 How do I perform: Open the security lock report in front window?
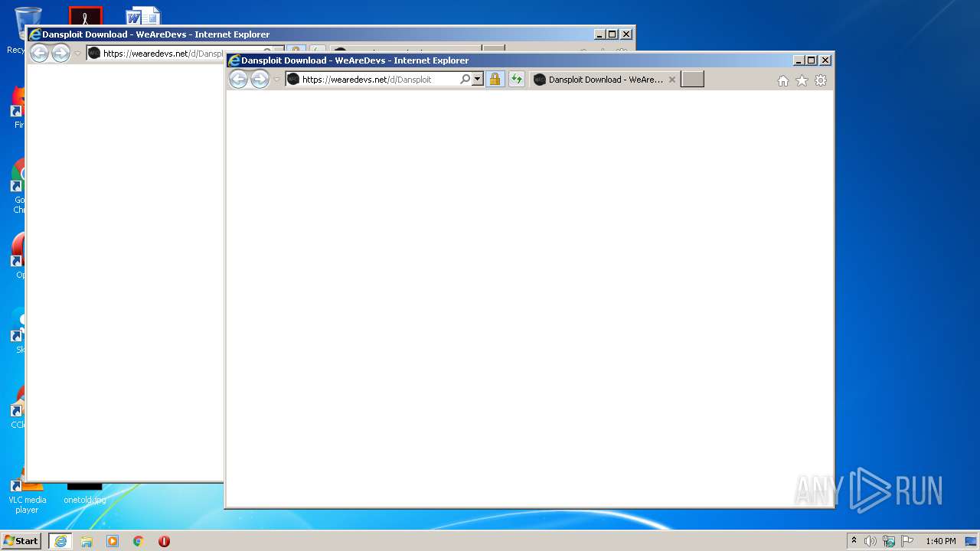pos(495,80)
